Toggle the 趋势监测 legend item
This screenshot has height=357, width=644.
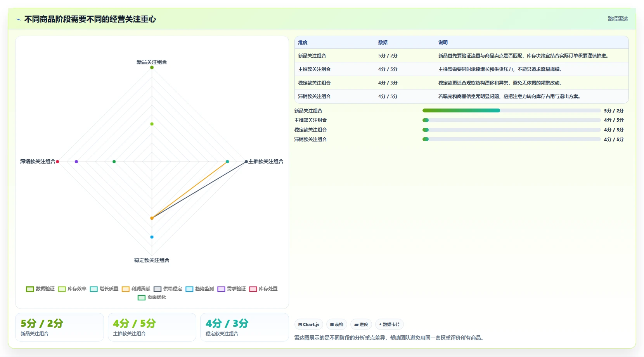tap(199, 289)
